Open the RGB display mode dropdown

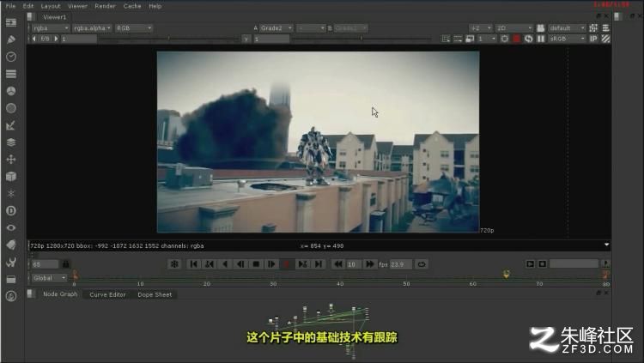click(134, 28)
